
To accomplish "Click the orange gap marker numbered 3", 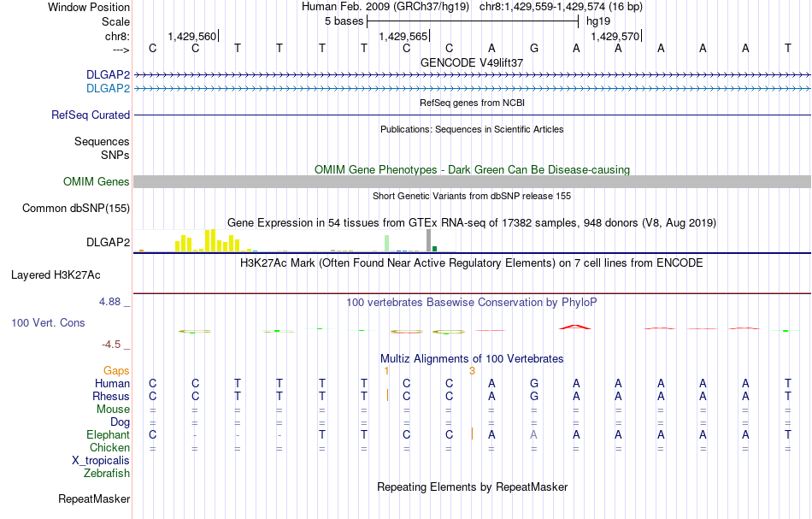I will tap(472, 371).
